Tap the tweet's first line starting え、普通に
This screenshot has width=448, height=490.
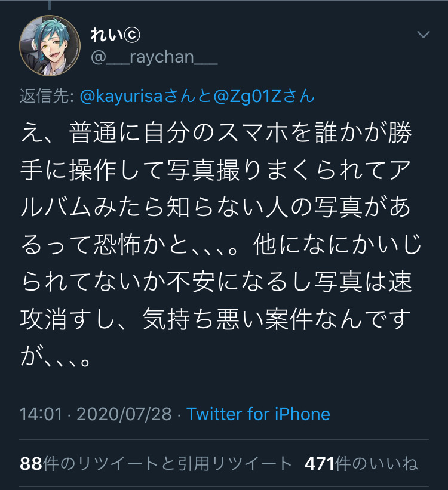click(216, 133)
